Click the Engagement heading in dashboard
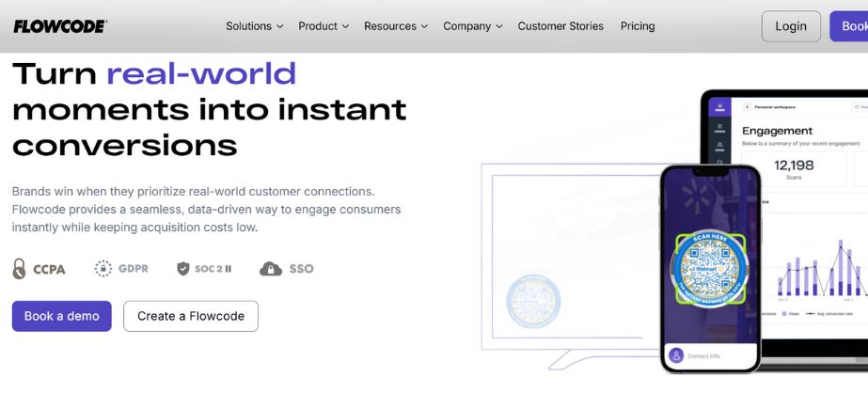868x409 pixels. pyautogui.click(x=777, y=131)
